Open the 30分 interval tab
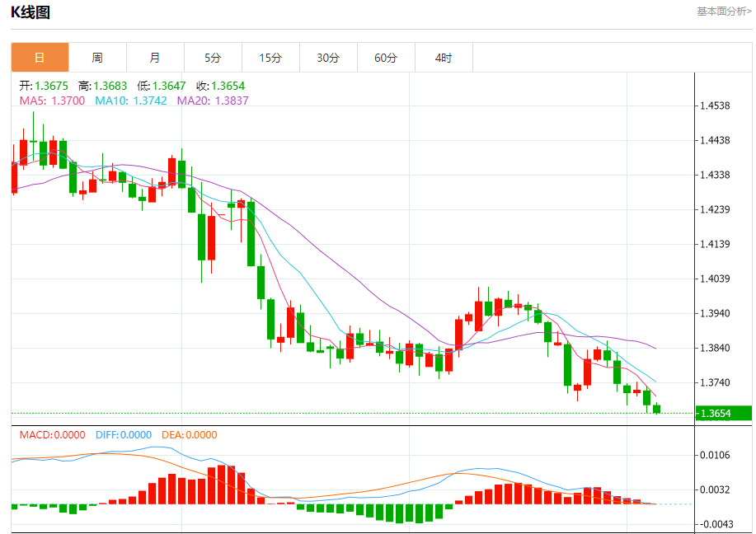The height and width of the screenshot is (534, 756). coord(328,58)
